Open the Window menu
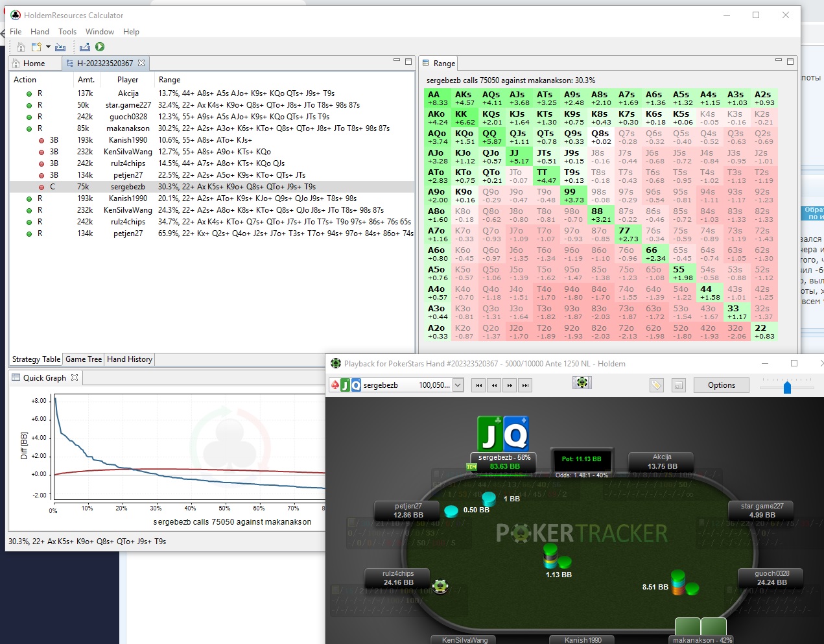The width and height of the screenshot is (824, 644). click(x=100, y=31)
